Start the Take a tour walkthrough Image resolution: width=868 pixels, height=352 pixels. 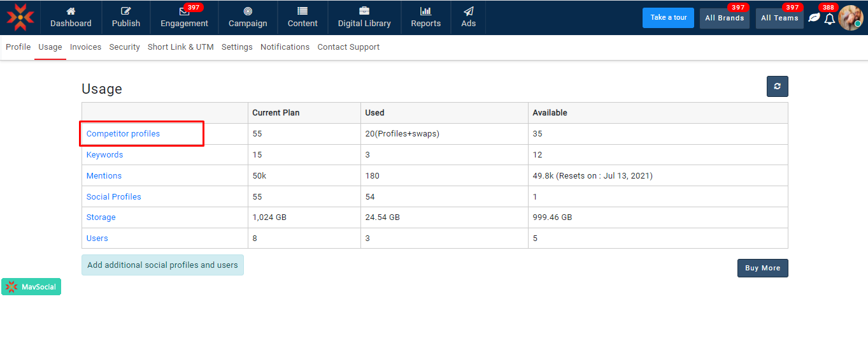point(668,18)
